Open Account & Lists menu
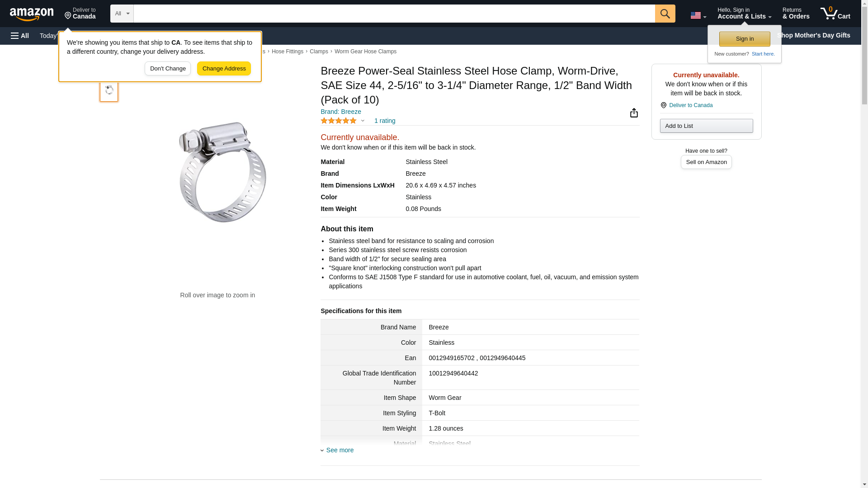Screen dimensions: 868x488 click(x=744, y=14)
